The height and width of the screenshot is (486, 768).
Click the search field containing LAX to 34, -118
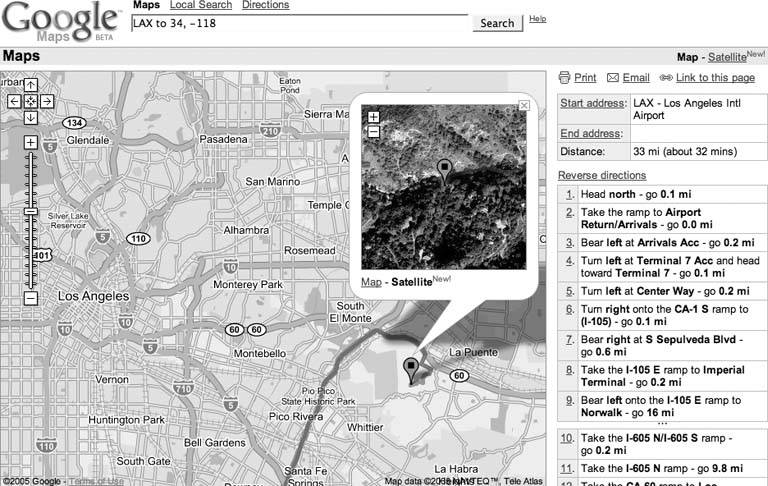coord(300,23)
